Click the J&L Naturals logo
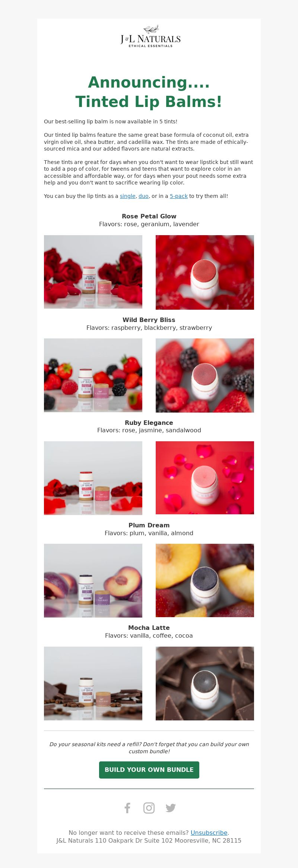298x868 pixels. tap(150, 36)
